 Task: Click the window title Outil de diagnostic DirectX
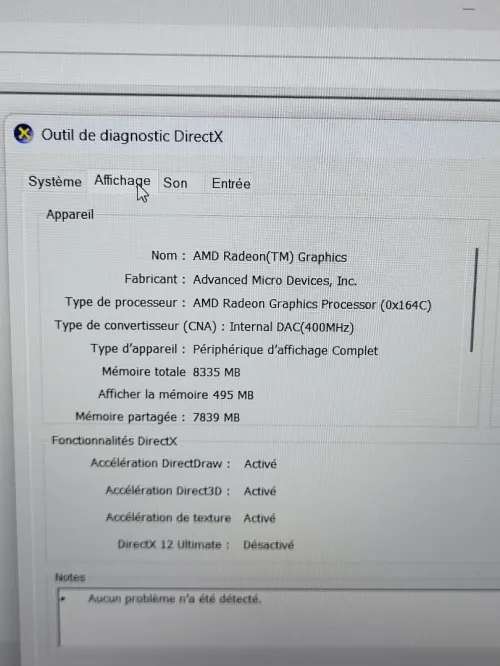click(132, 136)
